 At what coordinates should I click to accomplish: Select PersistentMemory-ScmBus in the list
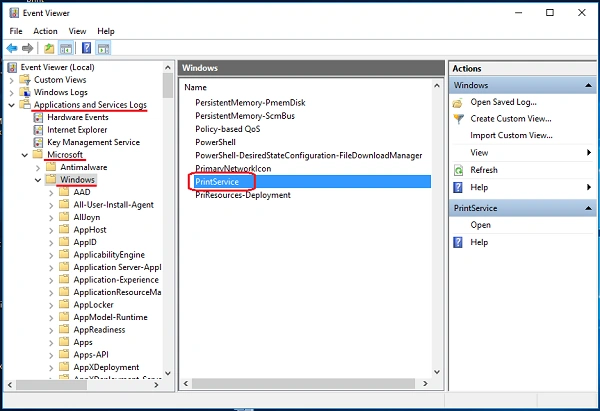tap(245, 116)
